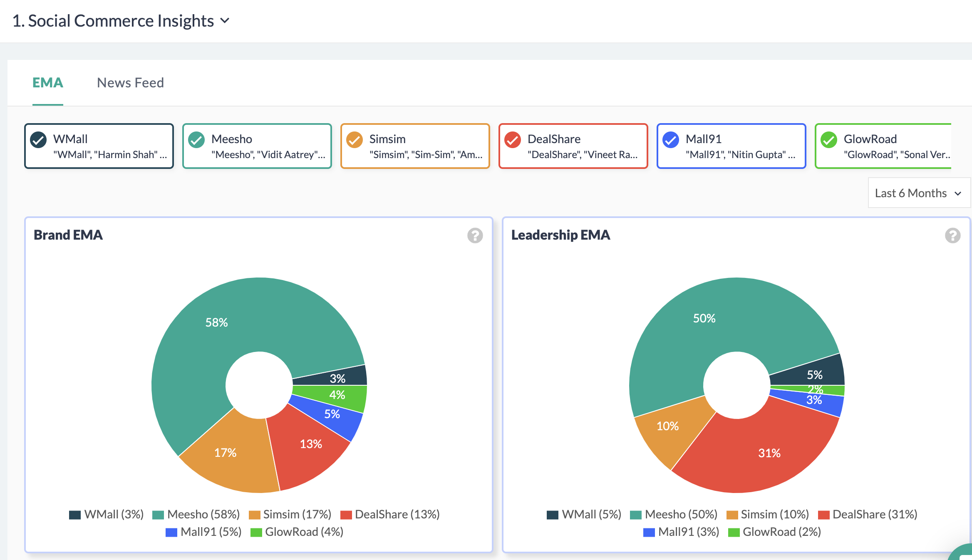Select the 10% Simsim slice in Leadership EMA
This screenshot has width=972, height=560.
point(667,426)
